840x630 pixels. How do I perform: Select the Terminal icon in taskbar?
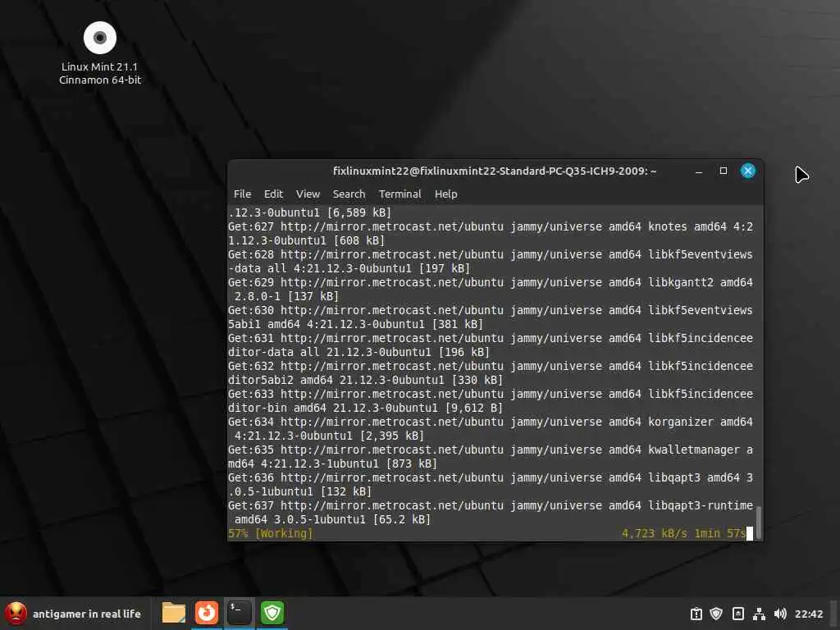(239, 613)
